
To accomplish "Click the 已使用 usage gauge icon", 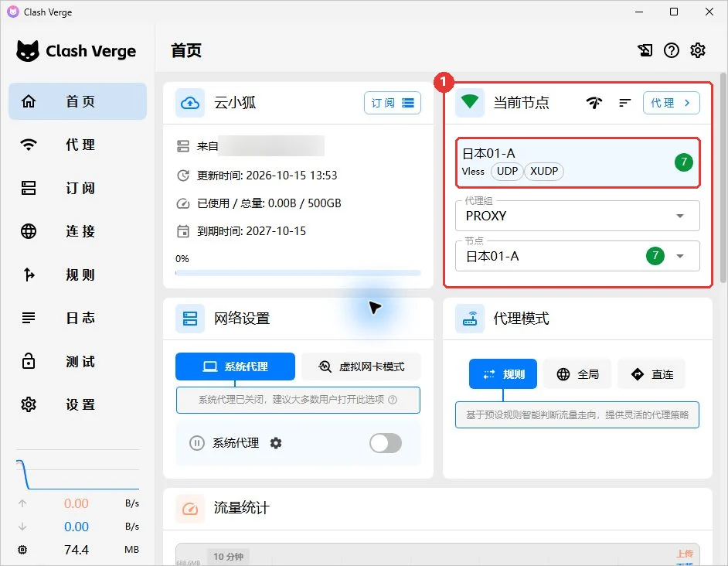I will (183, 203).
